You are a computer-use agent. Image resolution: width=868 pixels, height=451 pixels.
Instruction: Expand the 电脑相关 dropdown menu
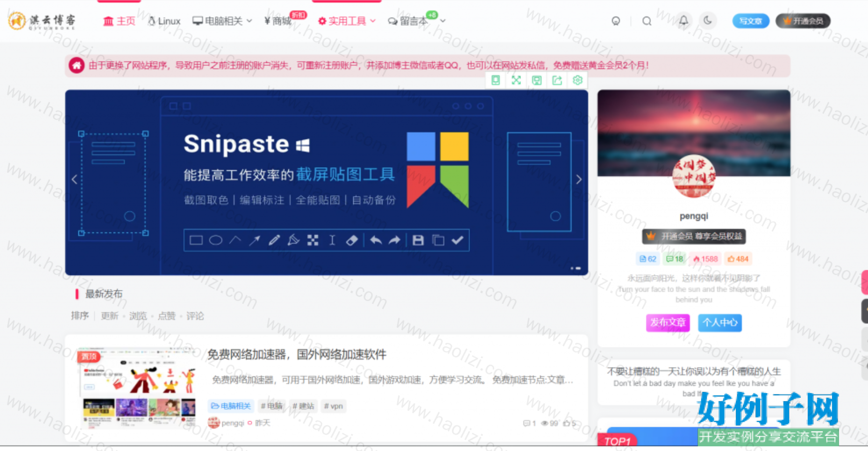point(222,21)
